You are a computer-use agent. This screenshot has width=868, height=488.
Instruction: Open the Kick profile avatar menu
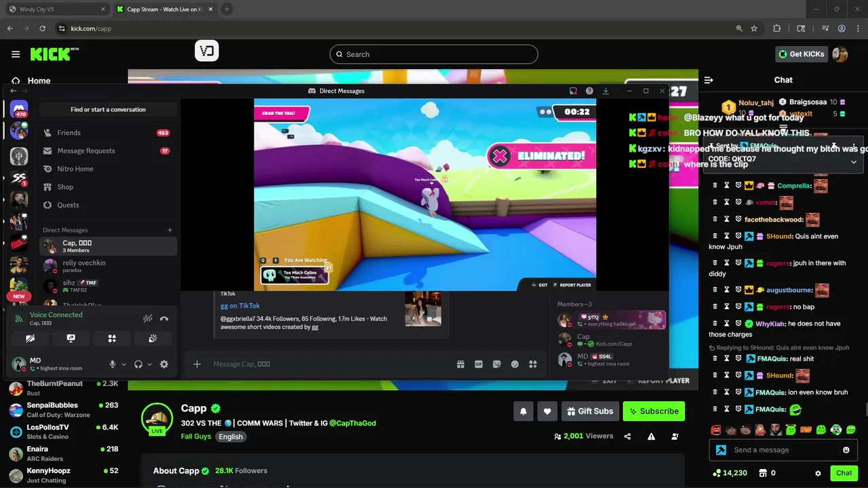tap(840, 54)
